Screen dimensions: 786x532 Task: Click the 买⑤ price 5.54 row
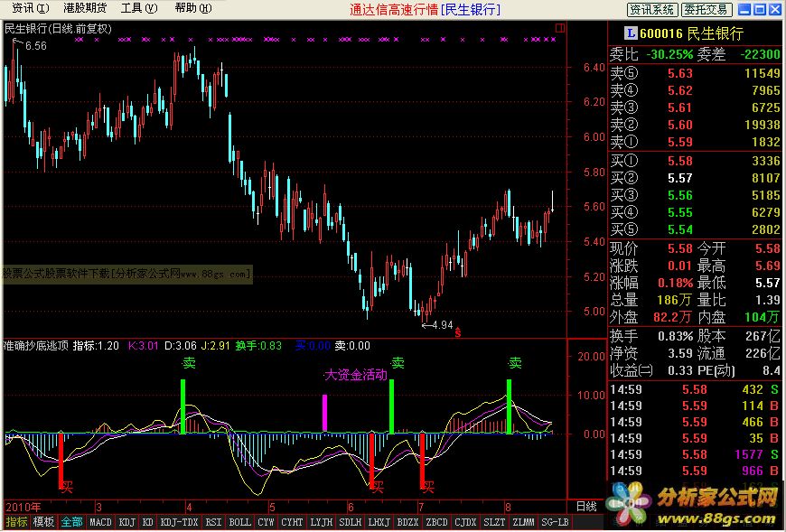coord(695,229)
